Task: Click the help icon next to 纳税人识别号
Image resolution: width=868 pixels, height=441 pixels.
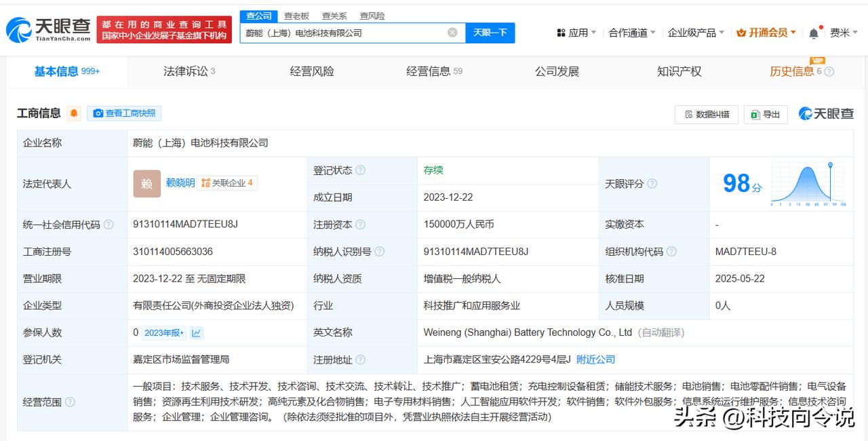Action: [x=379, y=252]
